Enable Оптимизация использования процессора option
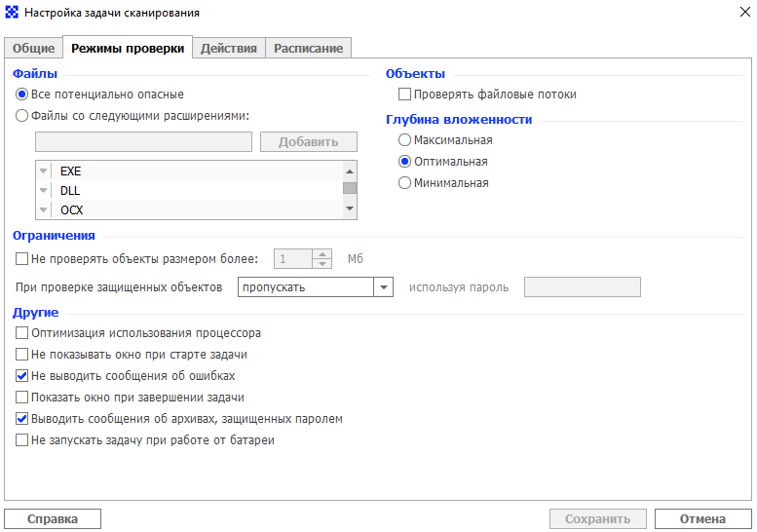 pyautogui.click(x=21, y=332)
